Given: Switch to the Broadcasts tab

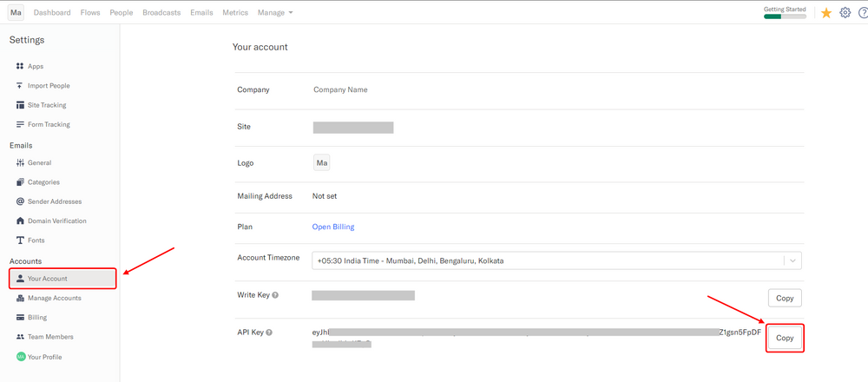Looking at the screenshot, I should [161, 13].
